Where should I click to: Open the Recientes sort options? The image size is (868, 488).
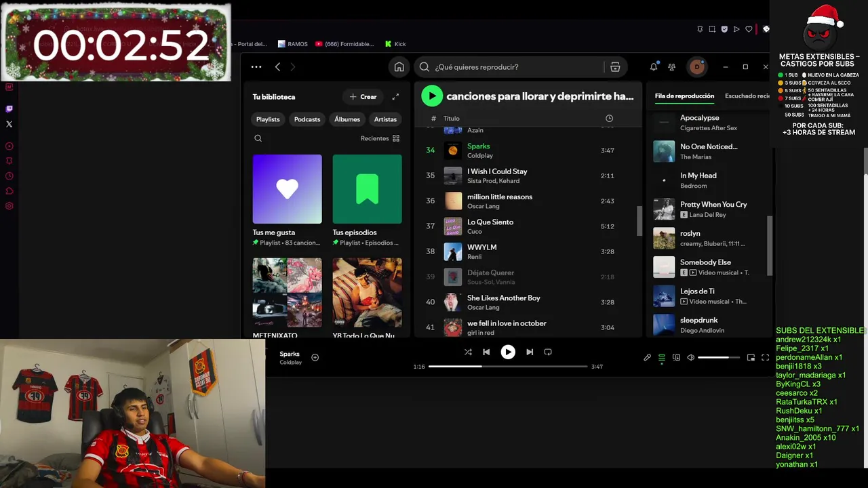click(x=380, y=138)
